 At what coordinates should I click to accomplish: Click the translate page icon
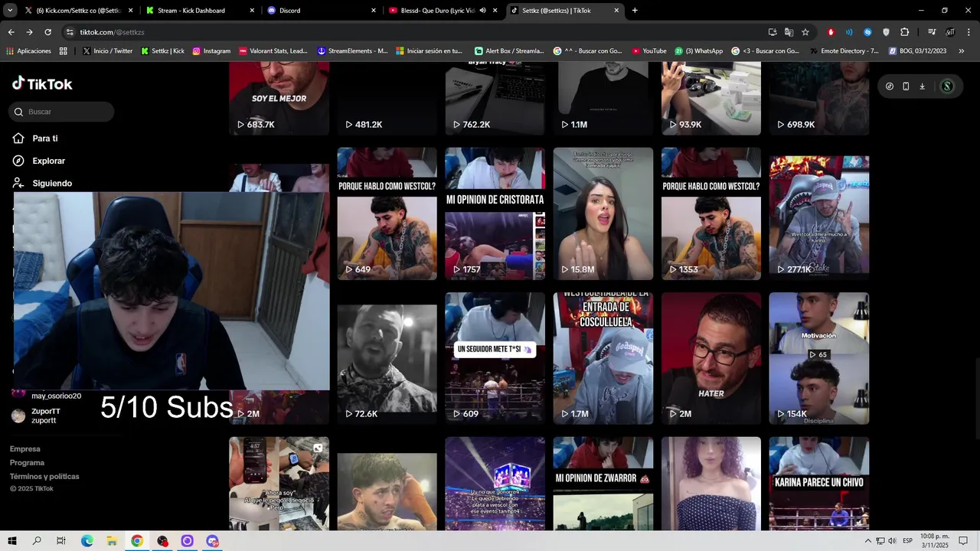point(789,32)
